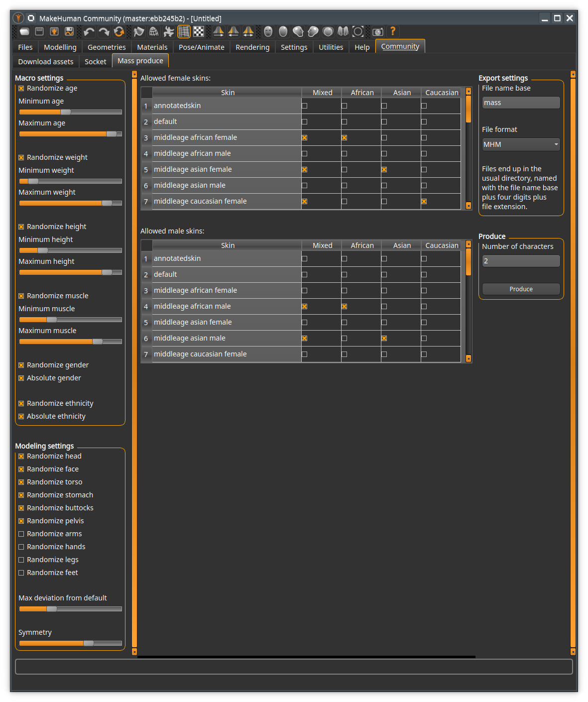Click the camera grab screen icon
Screen dimensions: 588x702
(x=378, y=32)
